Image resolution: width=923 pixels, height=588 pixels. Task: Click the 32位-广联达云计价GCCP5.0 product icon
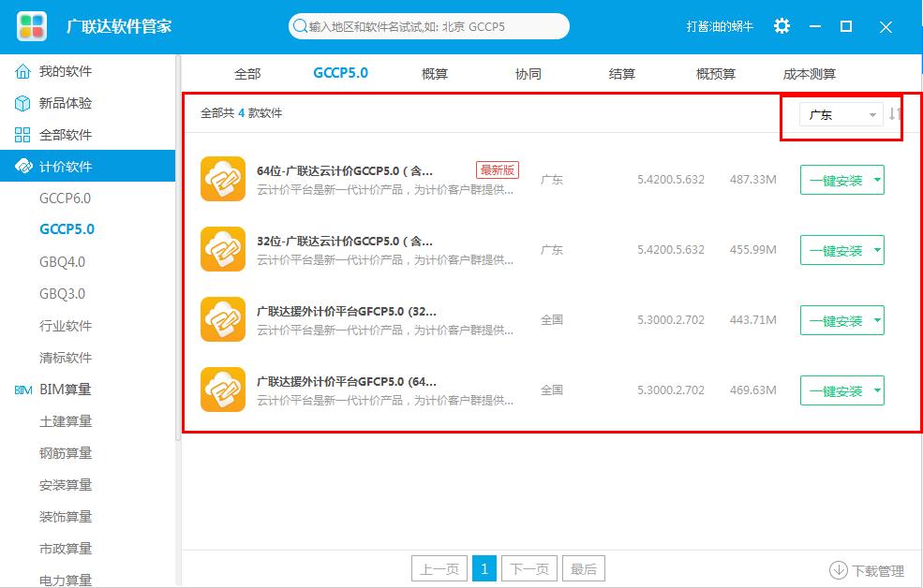(222, 249)
